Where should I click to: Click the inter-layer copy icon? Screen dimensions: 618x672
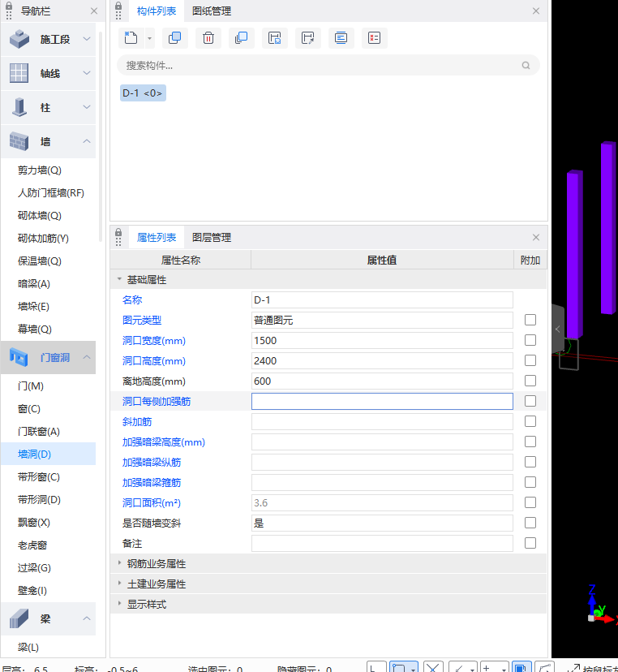242,38
